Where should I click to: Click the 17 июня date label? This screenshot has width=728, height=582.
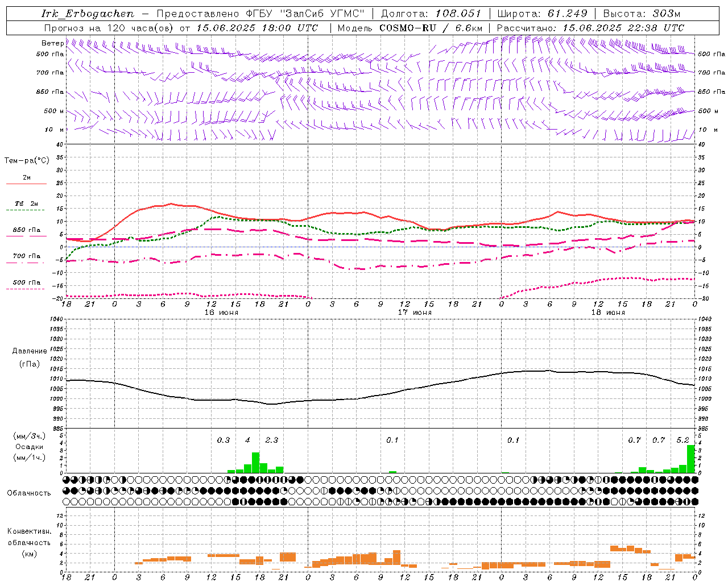tap(415, 313)
